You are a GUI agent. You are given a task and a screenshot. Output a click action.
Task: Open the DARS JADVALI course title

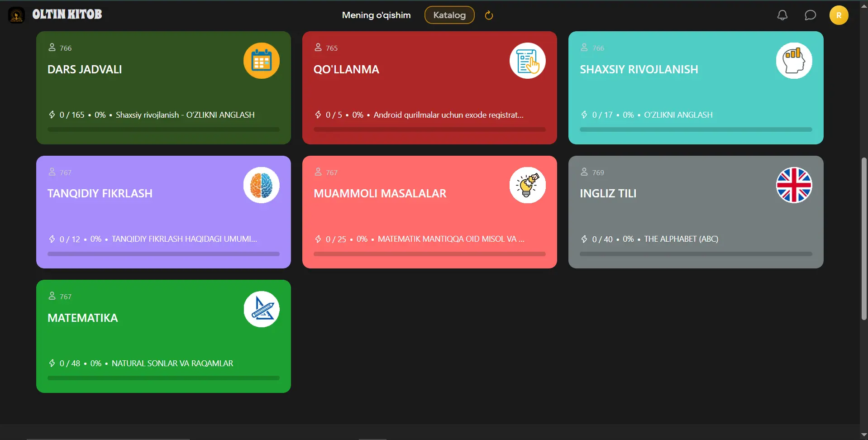tap(85, 69)
